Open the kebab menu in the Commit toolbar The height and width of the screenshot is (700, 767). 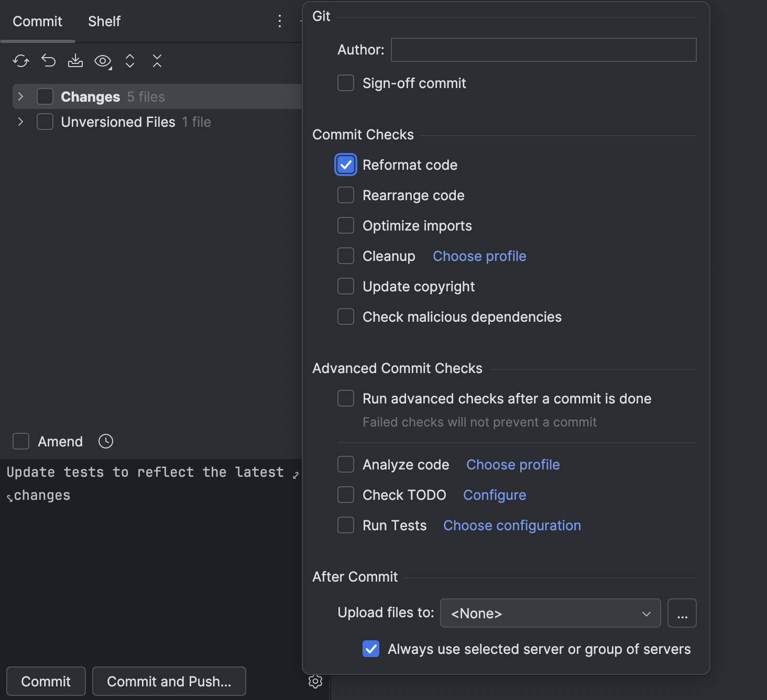279,21
